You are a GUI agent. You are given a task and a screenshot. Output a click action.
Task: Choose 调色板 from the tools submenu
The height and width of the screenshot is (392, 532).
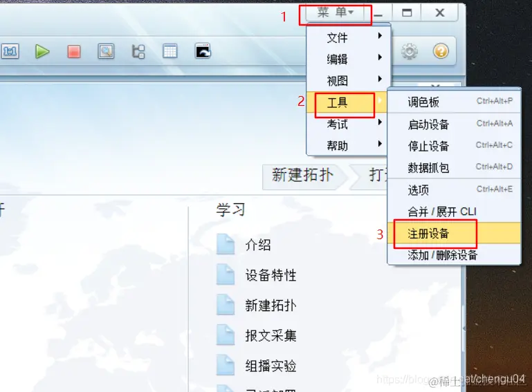[454, 102]
